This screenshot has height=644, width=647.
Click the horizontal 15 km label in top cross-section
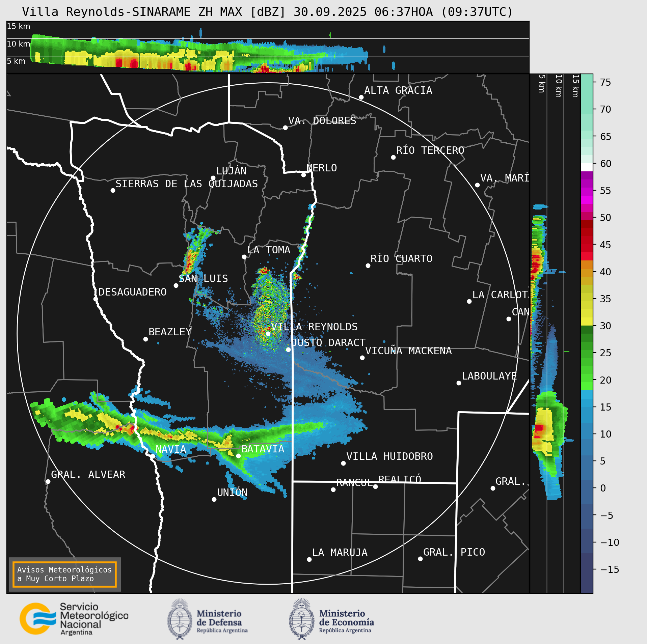(19, 26)
